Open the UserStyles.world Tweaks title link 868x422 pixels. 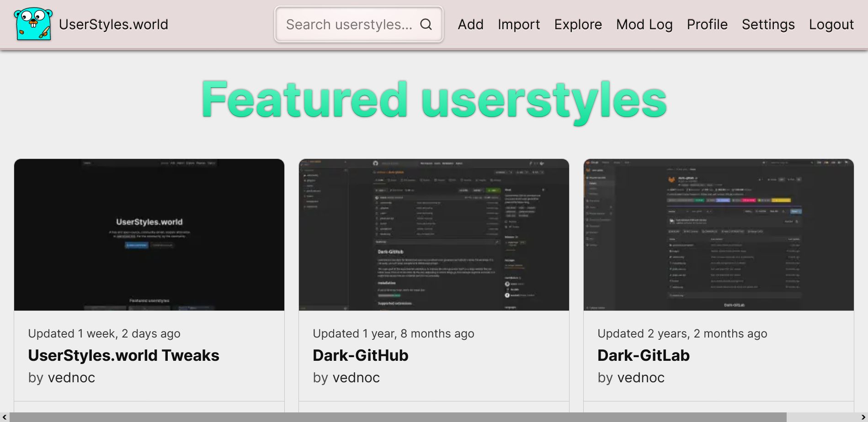(x=123, y=355)
